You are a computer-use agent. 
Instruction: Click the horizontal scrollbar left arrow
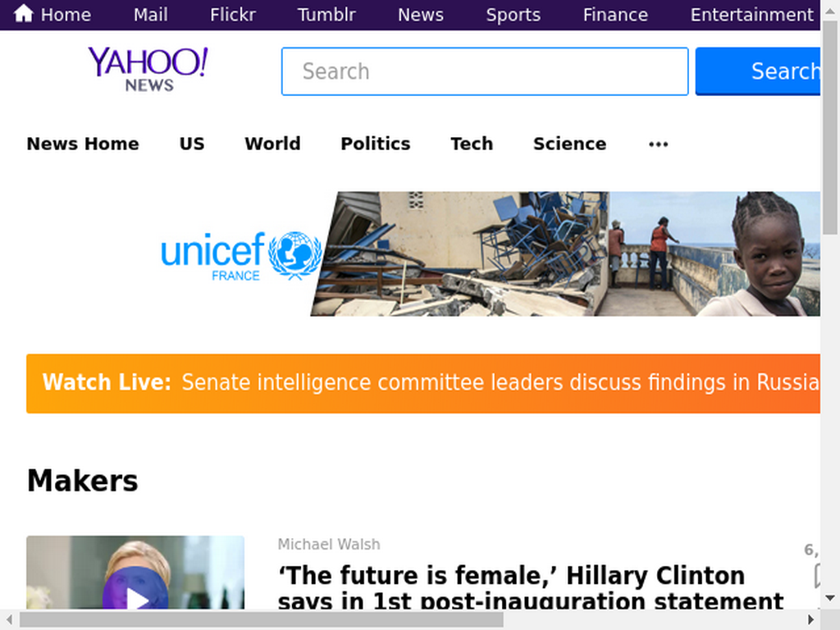[x=9, y=620]
